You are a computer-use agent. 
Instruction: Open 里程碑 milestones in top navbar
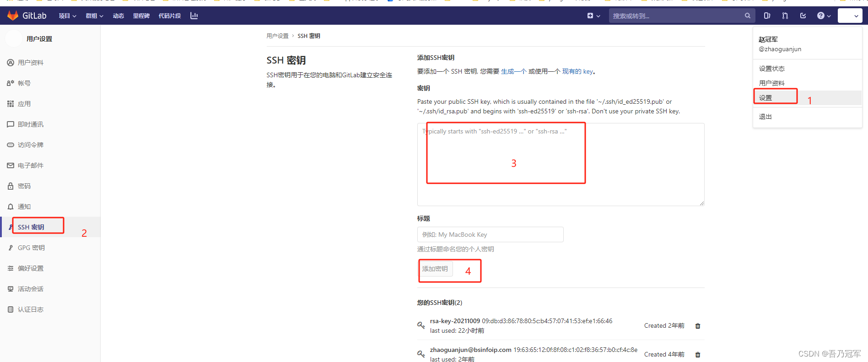click(141, 16)
